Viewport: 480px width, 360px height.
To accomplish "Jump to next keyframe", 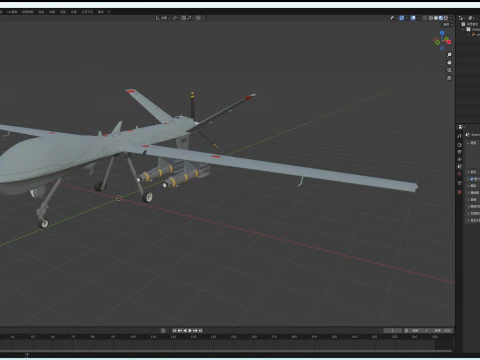I will (195, 330).
